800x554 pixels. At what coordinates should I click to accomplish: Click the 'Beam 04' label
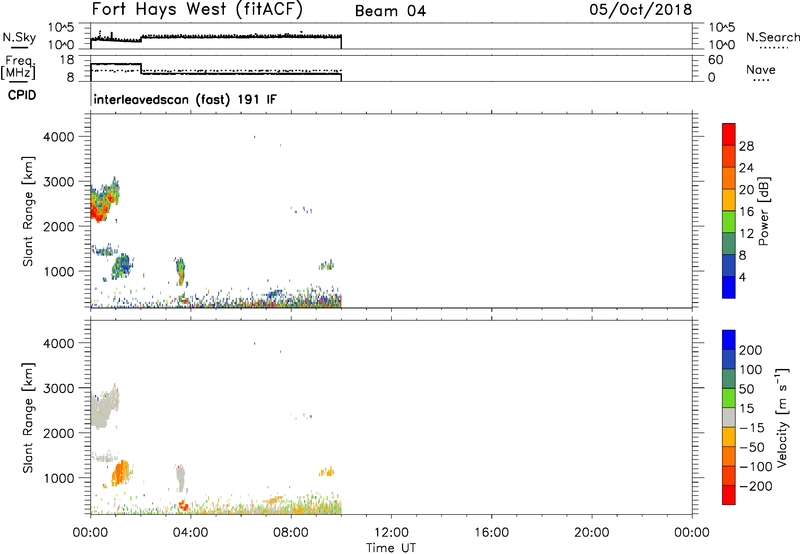coord(390,11)
